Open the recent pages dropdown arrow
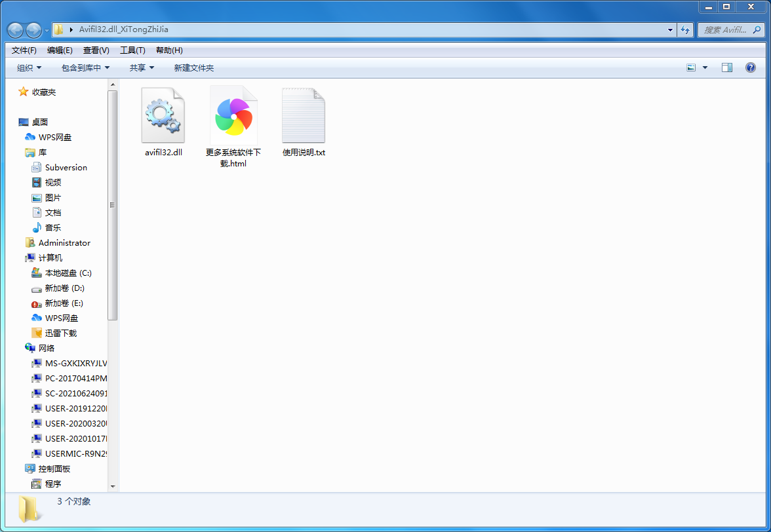 coord(47,30)
